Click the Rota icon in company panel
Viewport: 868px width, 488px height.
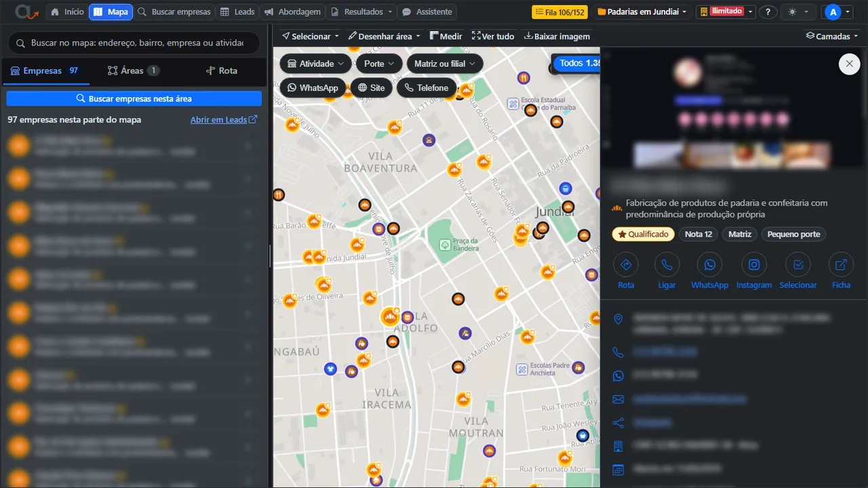coord(626,265)
